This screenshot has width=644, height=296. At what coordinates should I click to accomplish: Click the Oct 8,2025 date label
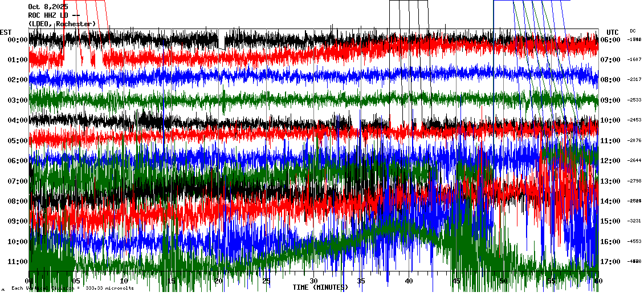tap(47, 7)
